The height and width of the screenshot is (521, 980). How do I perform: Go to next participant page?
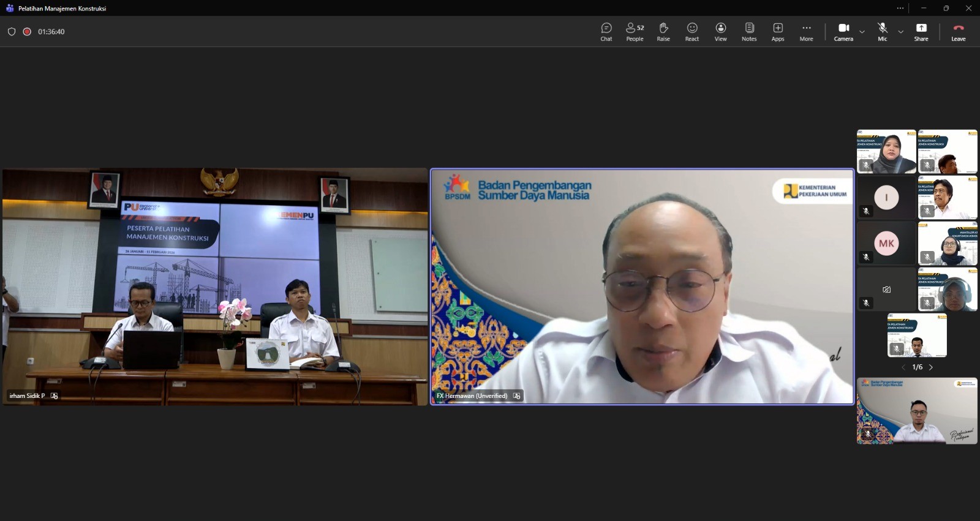tap(931, 367)
